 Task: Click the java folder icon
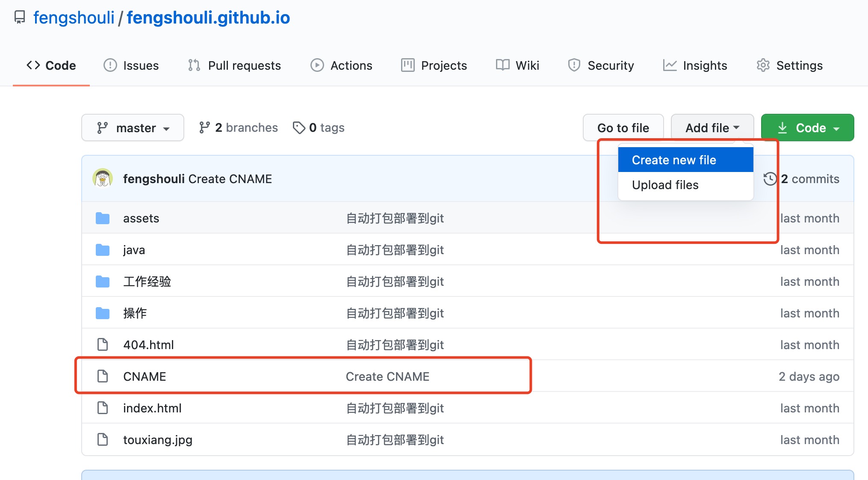tap(103, 250)
